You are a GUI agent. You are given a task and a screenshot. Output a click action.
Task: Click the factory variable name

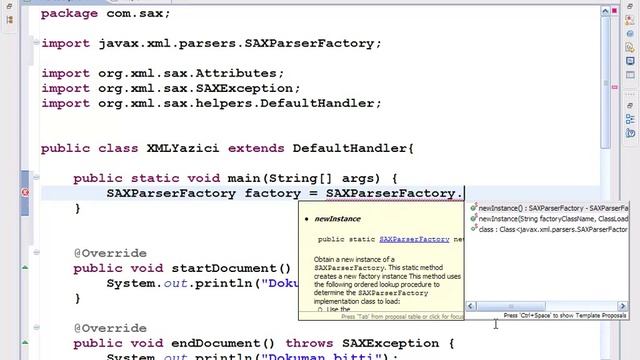point(273,193)
